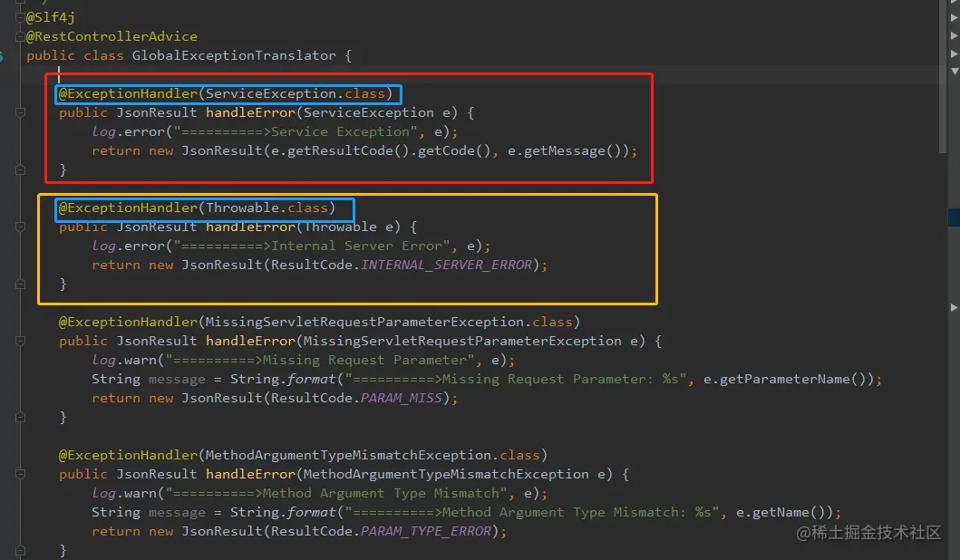
Task: Click Throwable.class in the @ExceptionHandler annotation
Action: (x=267, y=208)
